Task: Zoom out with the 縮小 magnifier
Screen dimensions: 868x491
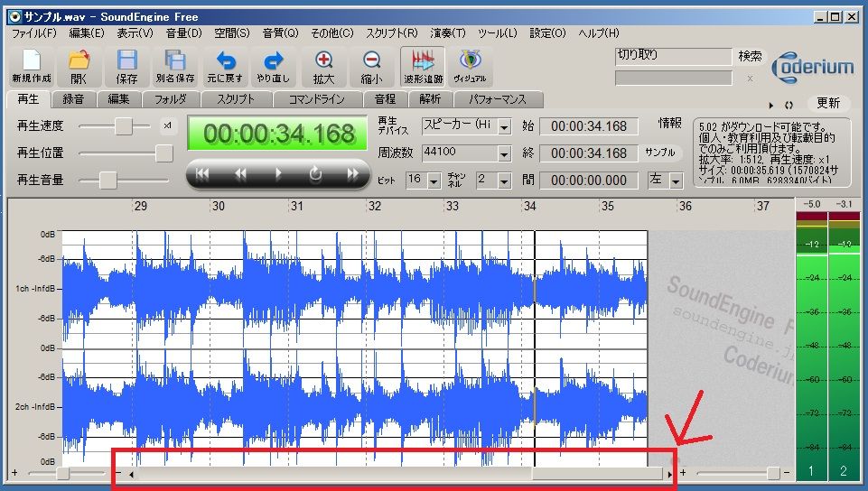Action: click(371, 67)
